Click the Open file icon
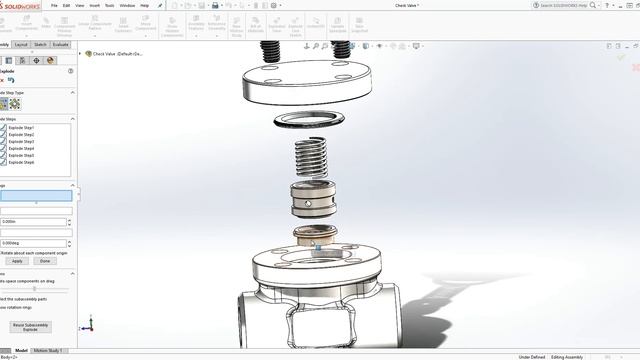Image resolution: width=640 pixels, height=360 pixels. (188, 5)
